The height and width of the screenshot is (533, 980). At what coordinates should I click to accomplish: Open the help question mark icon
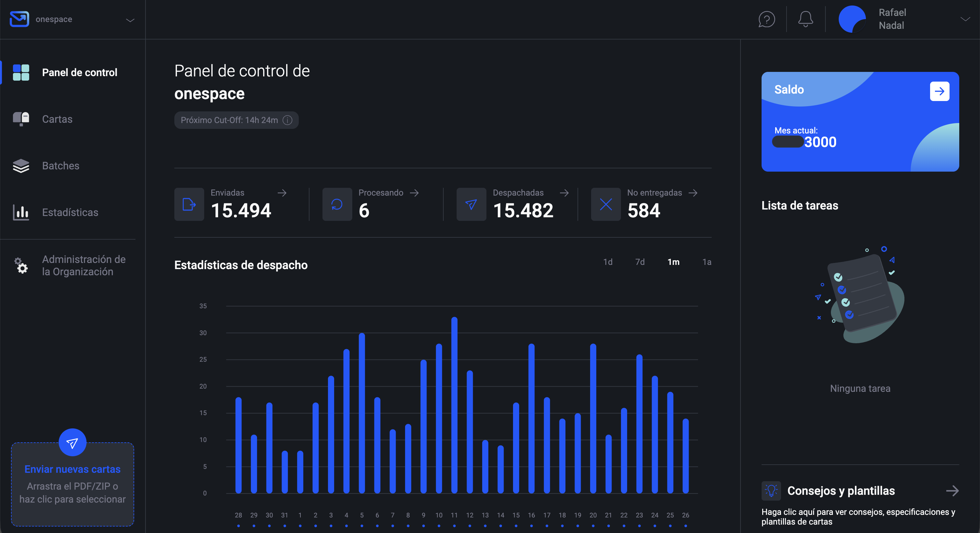(x=766, y=19)
